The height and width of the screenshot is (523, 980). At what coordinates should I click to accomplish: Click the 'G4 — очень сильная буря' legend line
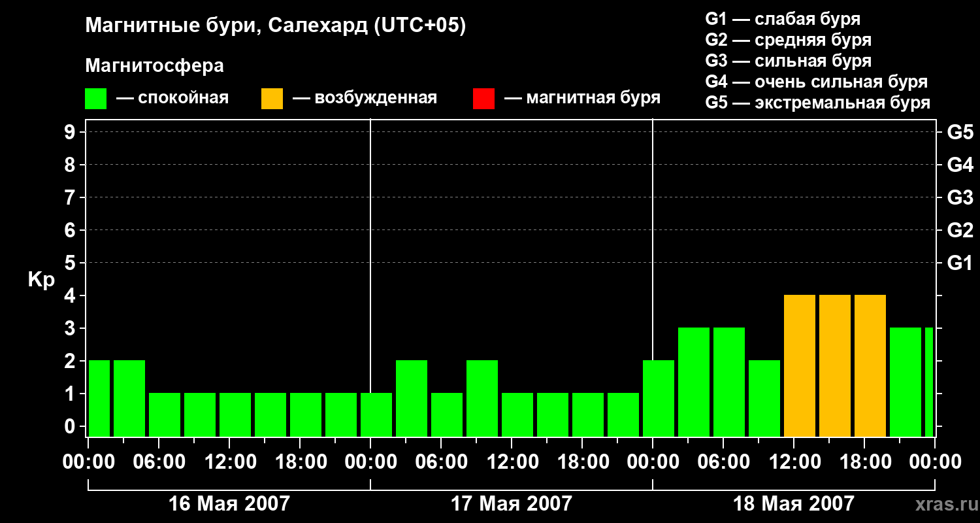817,82
